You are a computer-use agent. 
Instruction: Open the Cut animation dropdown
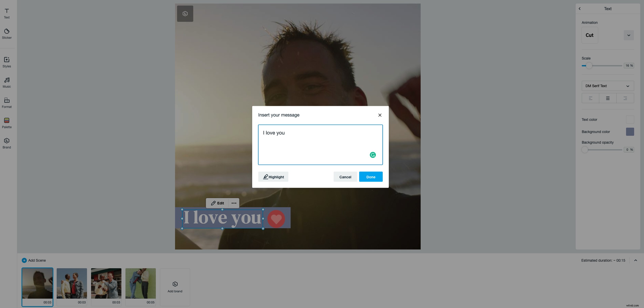[629, 35]
